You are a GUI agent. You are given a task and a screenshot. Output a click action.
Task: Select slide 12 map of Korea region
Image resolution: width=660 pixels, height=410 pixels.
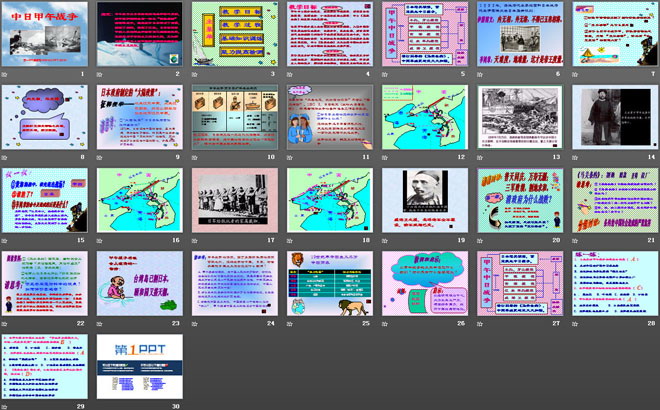(425, 117)
